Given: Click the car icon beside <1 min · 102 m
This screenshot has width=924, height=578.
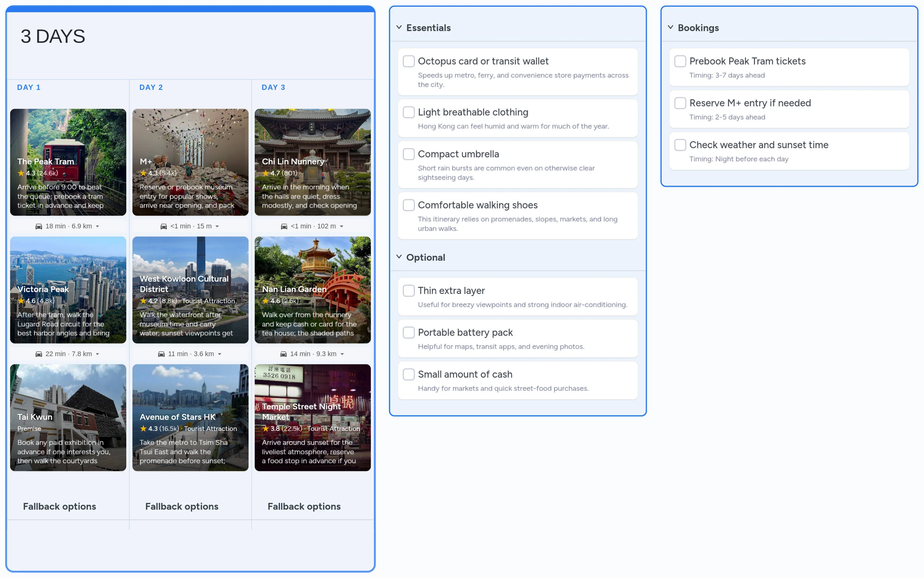Looking at the screenshot, I should pos(284,226).
